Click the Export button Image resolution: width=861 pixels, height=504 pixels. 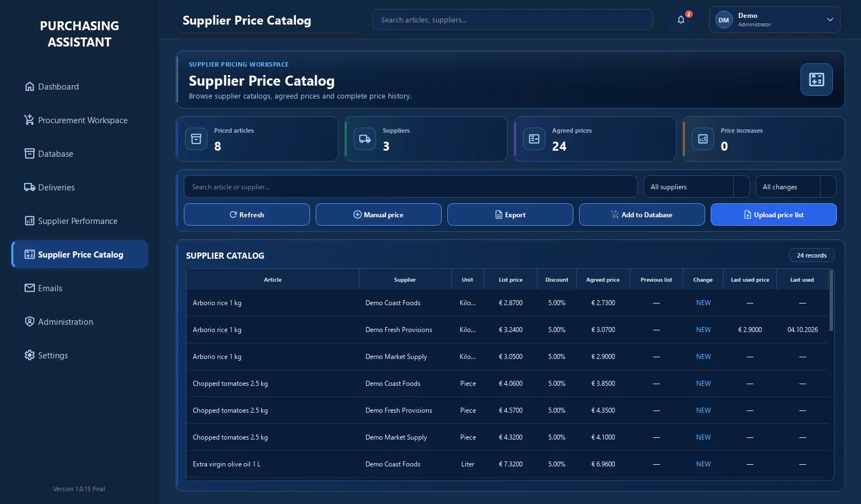(x=510, y=214)
